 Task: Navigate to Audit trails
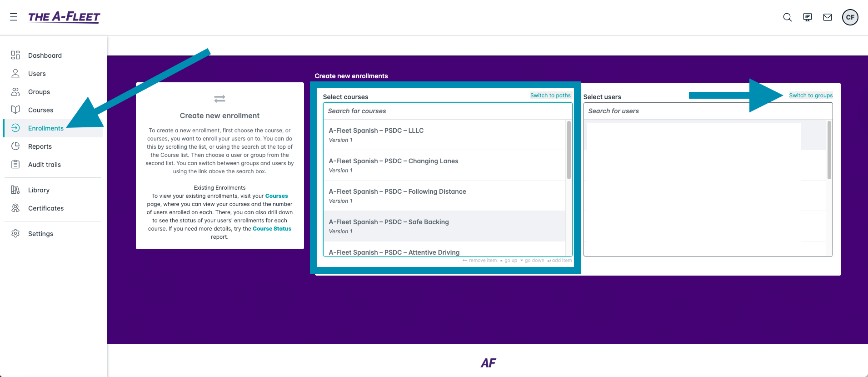tap(45, 165)
